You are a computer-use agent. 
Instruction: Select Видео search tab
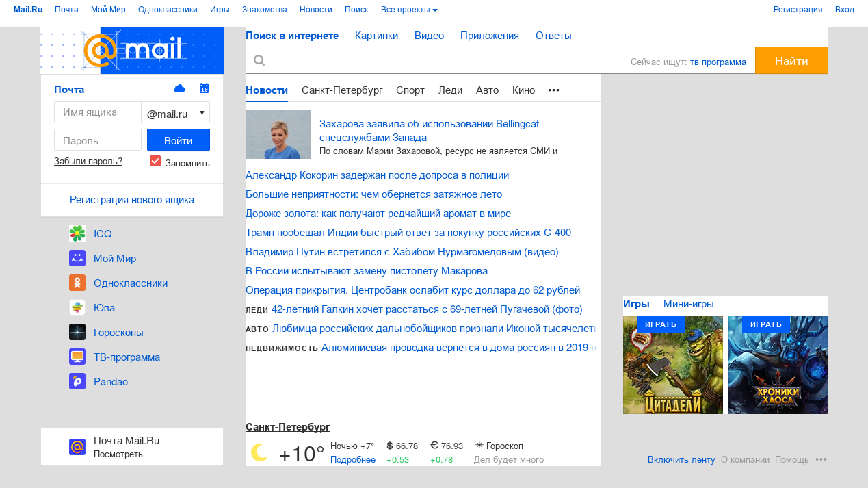429,36
